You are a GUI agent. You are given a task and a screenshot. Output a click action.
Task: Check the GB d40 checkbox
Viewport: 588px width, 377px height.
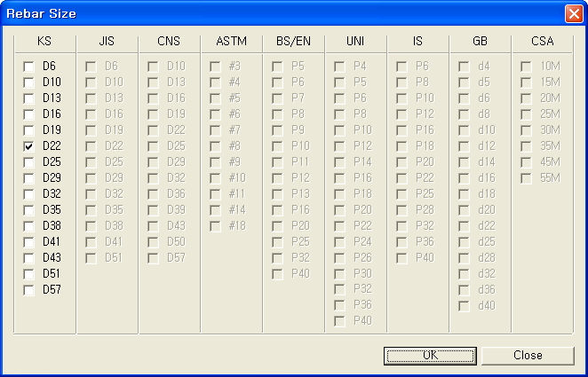click(x=464, y=306)
